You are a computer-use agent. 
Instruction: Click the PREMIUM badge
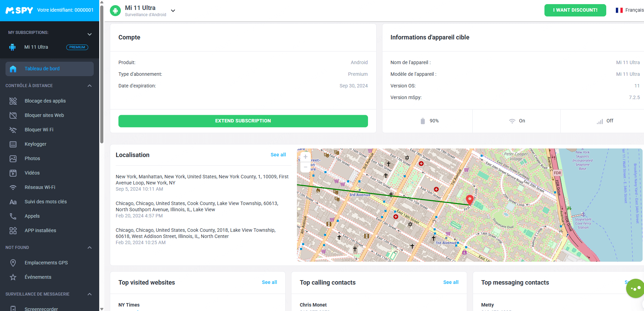pos(77,47)
